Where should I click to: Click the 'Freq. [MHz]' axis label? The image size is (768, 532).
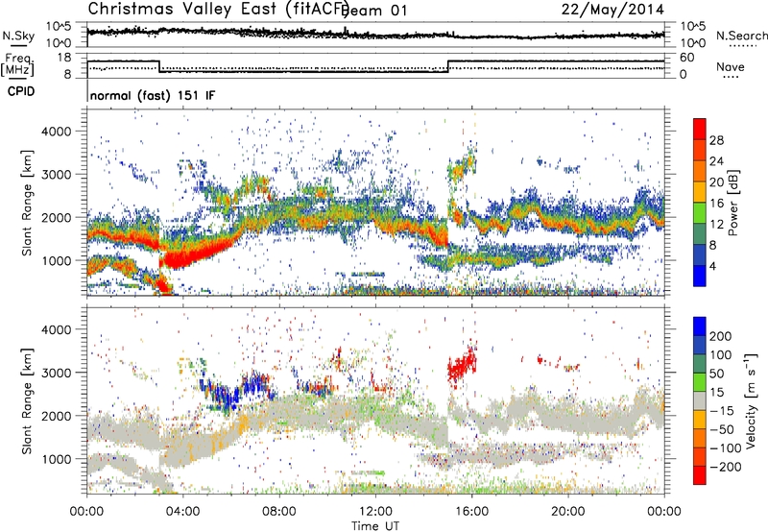pyautogui.click(x=17, y=65)
